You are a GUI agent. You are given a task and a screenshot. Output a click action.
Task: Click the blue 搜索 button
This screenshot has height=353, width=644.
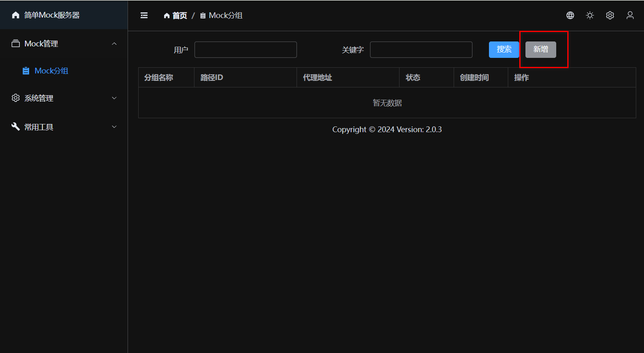(x=504, y=50)
